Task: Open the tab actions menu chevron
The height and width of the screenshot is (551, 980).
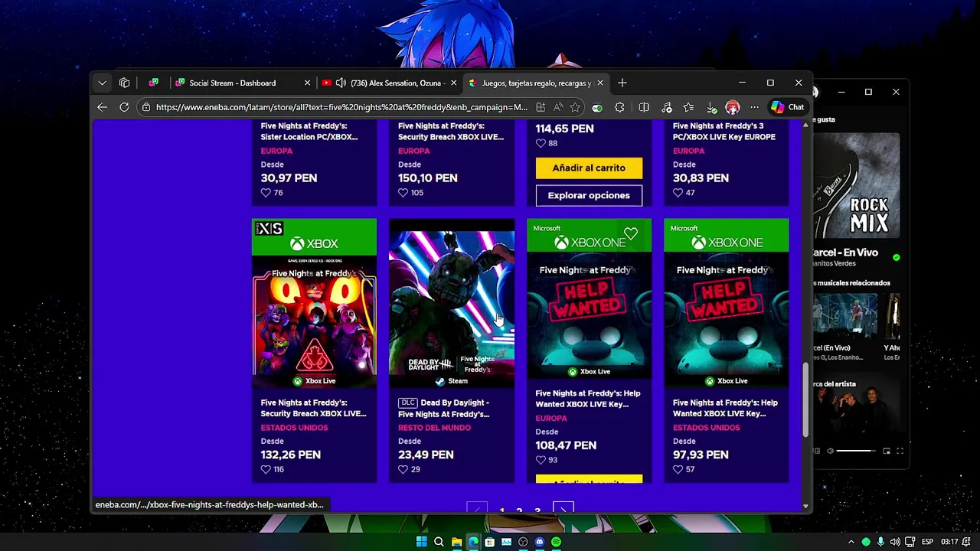Action: pos(102,83)
